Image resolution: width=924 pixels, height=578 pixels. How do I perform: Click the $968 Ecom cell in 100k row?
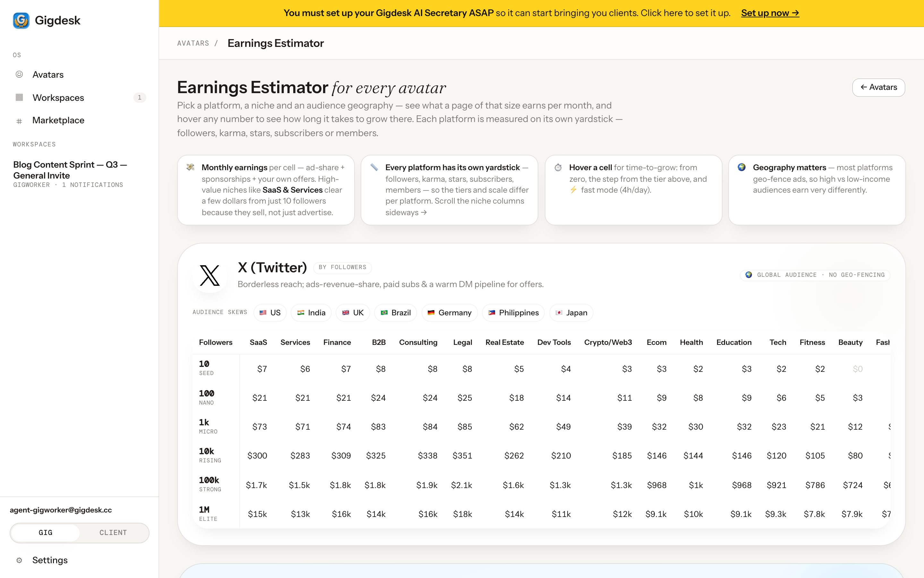click(657, 485)
